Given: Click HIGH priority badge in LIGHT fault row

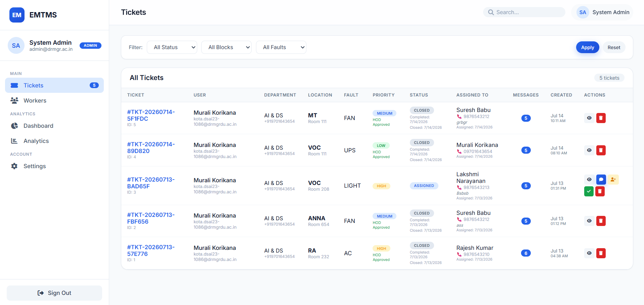Looking at the screenshot, I should pos(381,186).
